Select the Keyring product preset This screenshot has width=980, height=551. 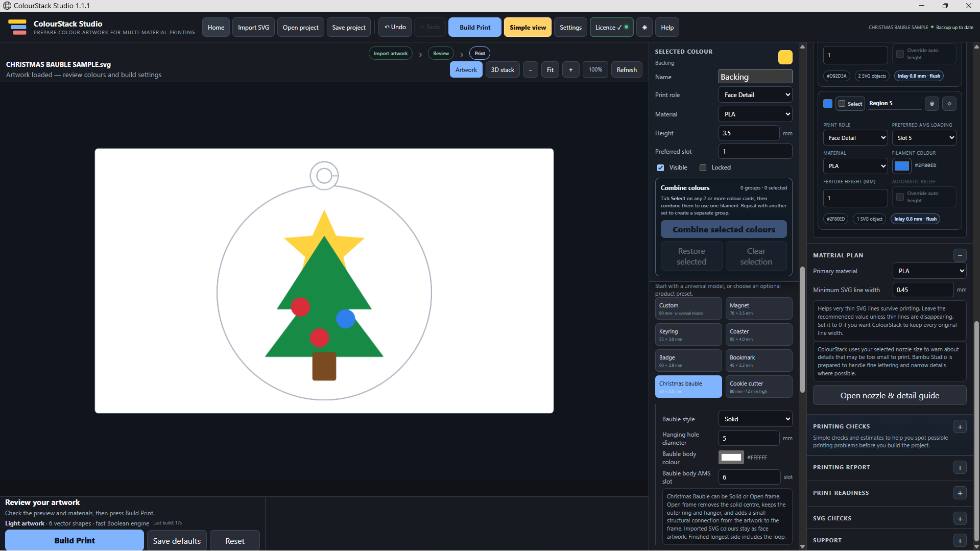point(688,335)
